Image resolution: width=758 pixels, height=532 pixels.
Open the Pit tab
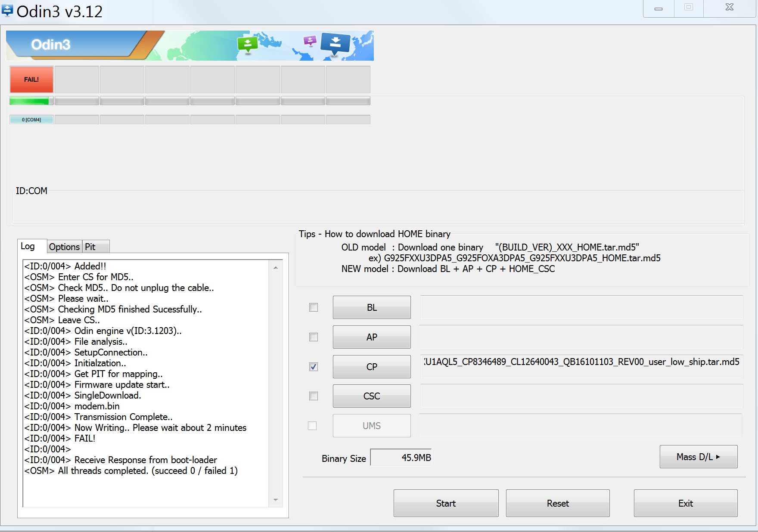tap(95, 247)
